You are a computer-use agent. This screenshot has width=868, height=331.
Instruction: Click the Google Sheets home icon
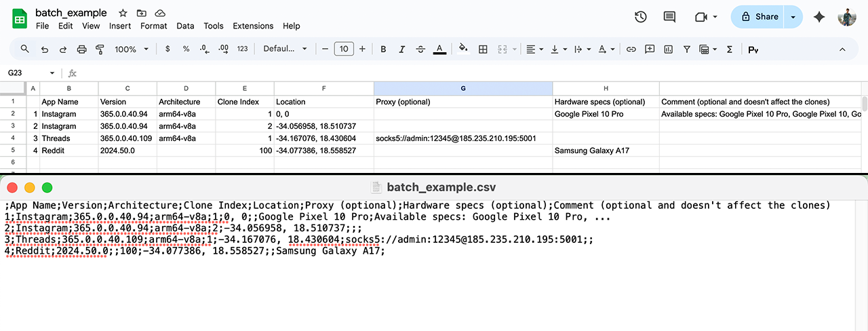(x=19, y=18)
